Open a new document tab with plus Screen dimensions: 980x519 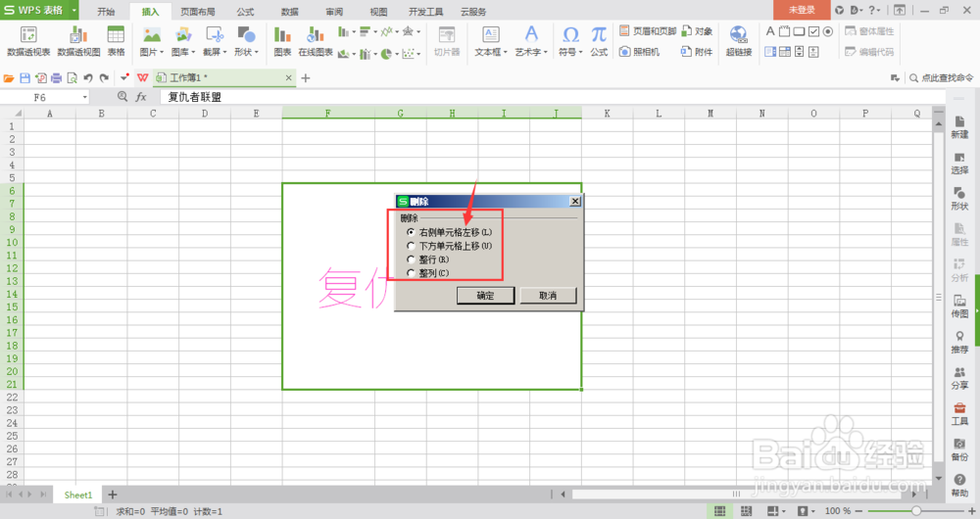[306, 78]
